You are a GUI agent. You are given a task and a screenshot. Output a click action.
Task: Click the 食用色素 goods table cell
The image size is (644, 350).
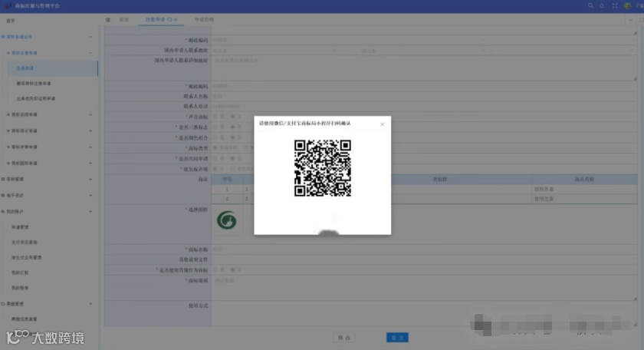click(x=584, y=199)
